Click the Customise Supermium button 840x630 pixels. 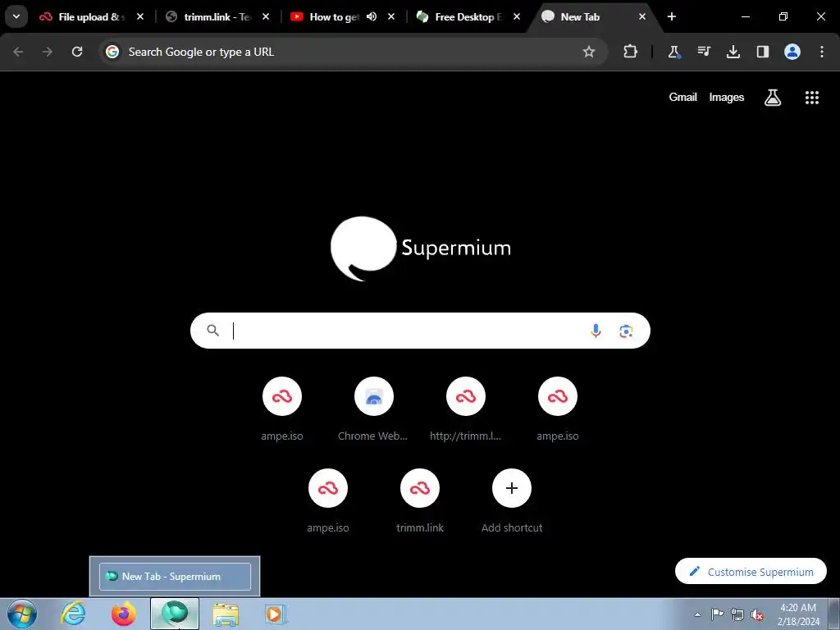[x=751, y=571]
